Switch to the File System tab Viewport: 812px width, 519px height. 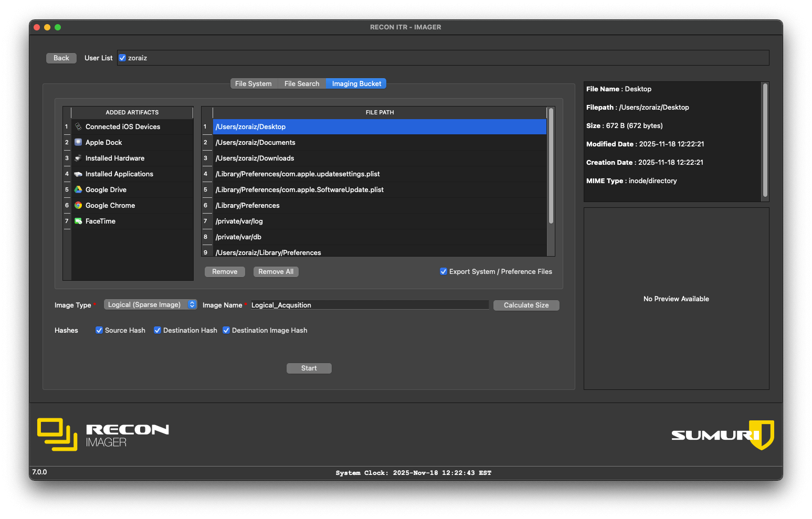253,84
